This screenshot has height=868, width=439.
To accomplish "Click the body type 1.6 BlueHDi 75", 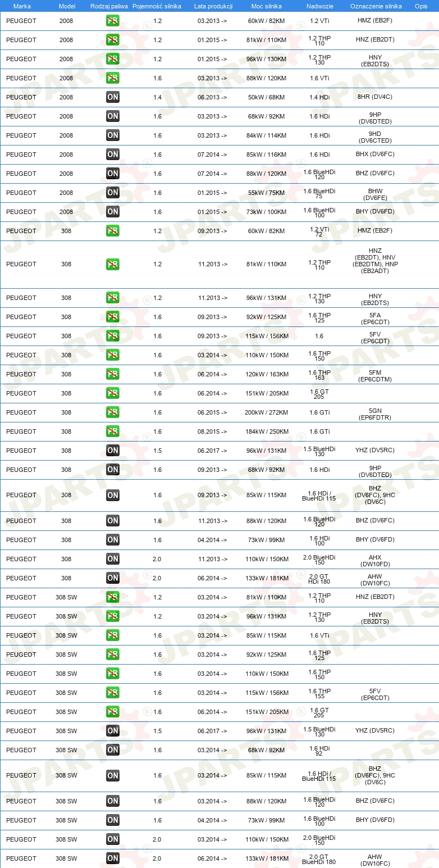I will (319, 193).
